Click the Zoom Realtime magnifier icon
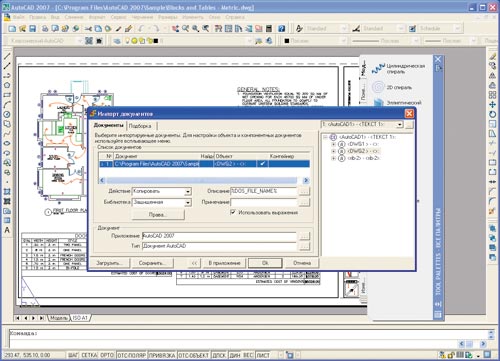The width and height of the screenshot is (500, 361). [x=186, y=29]
